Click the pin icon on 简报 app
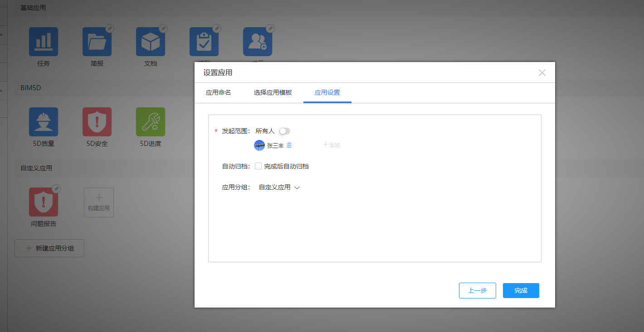This screenshot has height=332, width=644. (110, 29)
